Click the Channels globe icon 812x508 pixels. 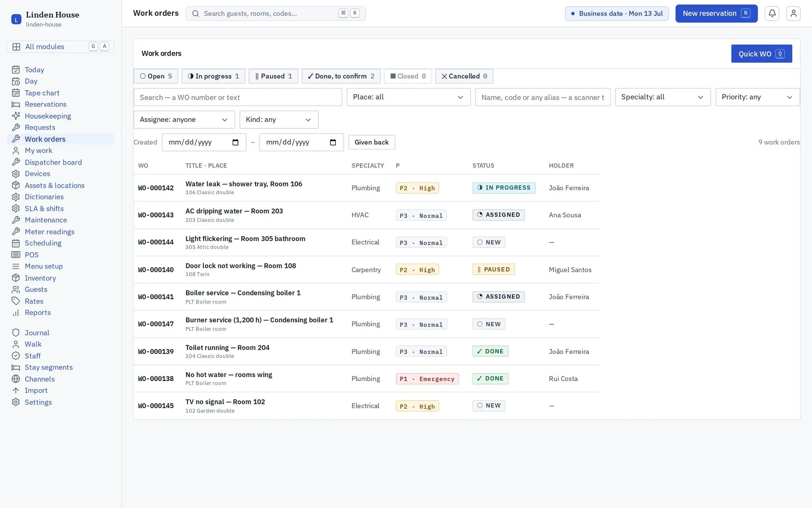[16, 379]
